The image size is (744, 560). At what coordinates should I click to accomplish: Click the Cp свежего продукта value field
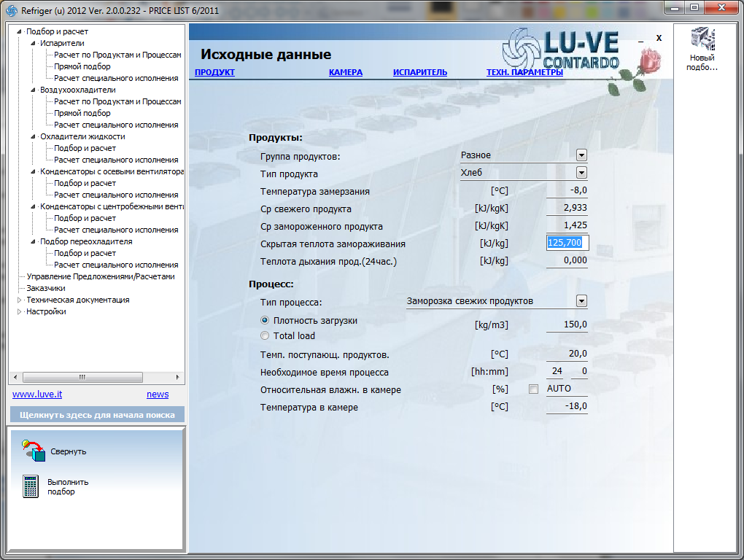pyautogui.click(x=567, y=208)
